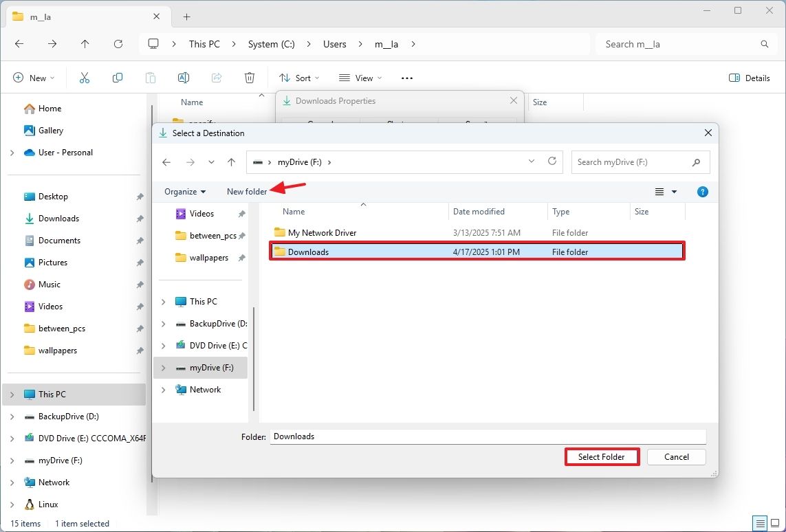This screenshot has width=786, height=532.
Task: Select the m__la tab
Action: [x=83, y=16]
